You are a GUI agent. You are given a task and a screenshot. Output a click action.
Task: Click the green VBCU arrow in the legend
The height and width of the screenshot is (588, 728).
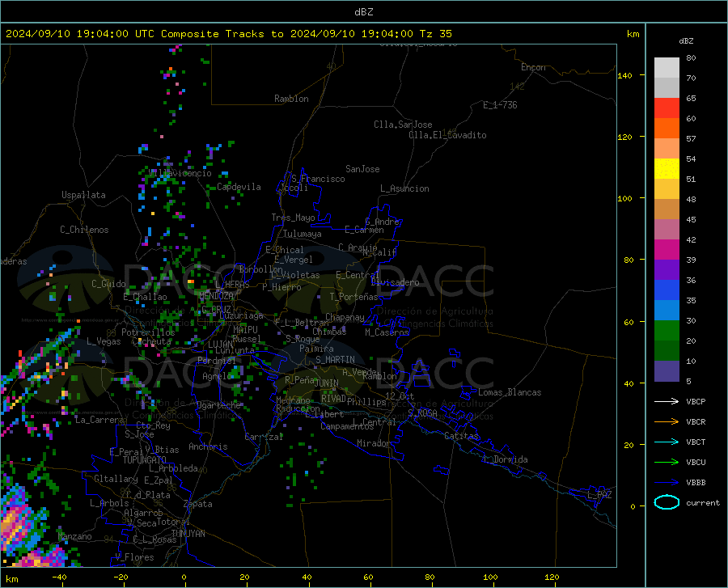[667, 463]
